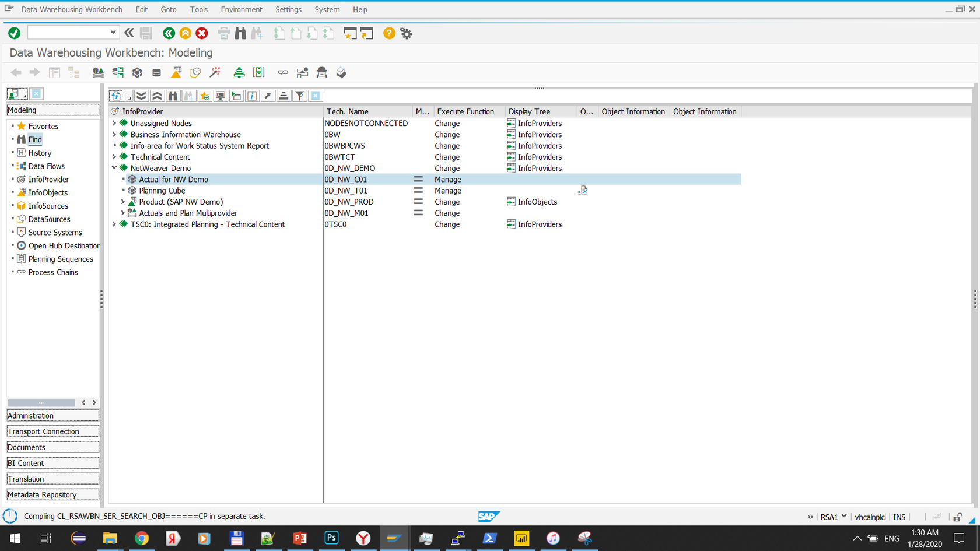Click object information icon in Planning Cube row
980x551 pixels.
(583, 191)
